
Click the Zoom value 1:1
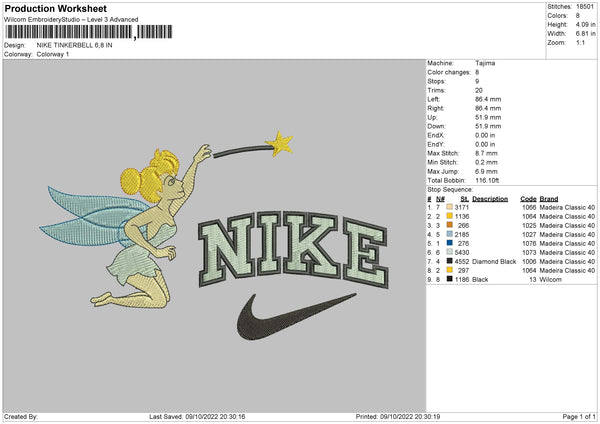(580, 43)
